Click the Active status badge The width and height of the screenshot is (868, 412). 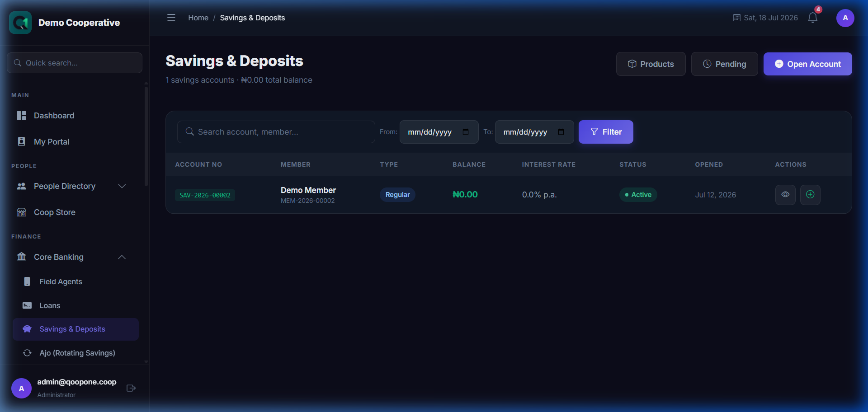(x=638, y=195)
